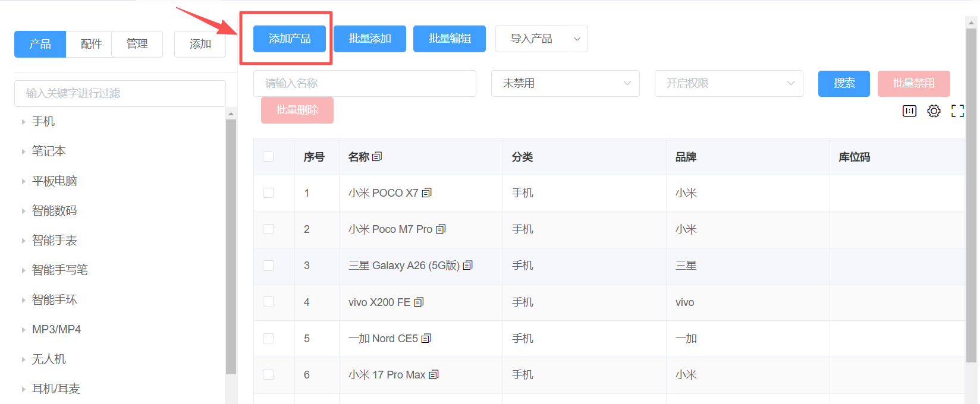Viewport: 980px width, 404px height.
Task: Click copy icon next to 名称 header
Action: 377,157
